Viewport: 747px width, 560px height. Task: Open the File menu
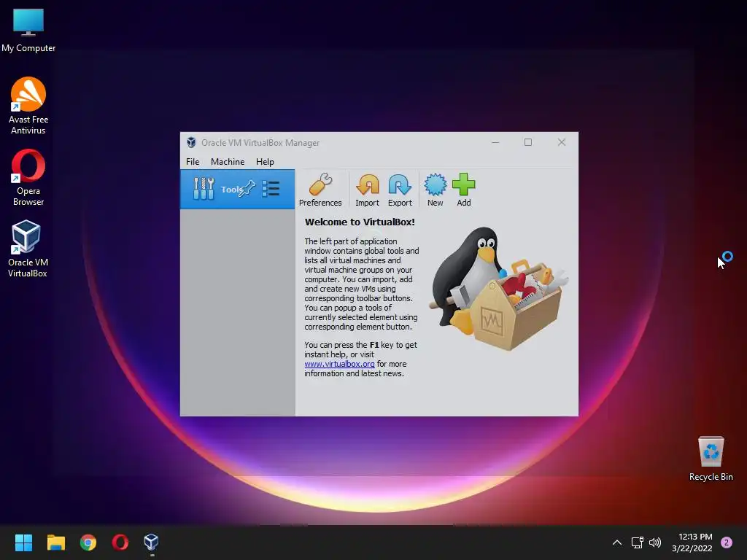(193, 162)
